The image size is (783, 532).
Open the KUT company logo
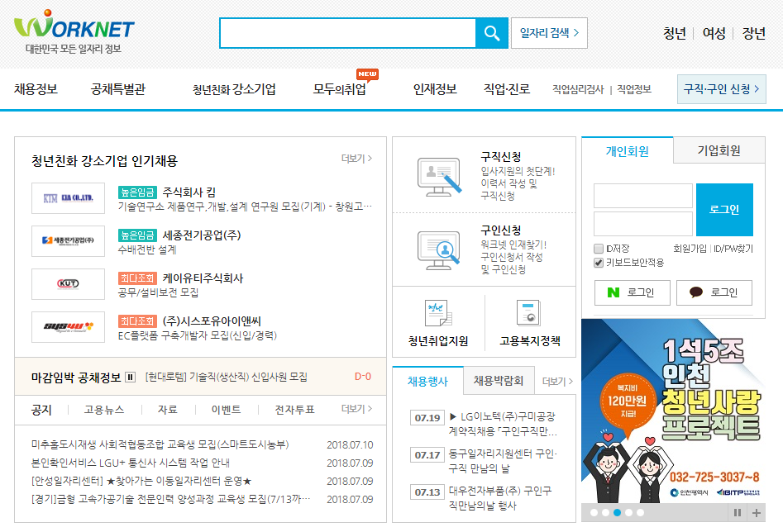pos(68,284)
